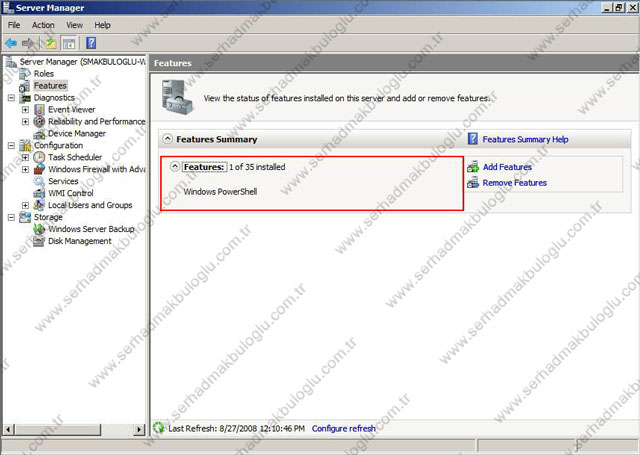The image size is (640, 455).
Task: Click the Windows Server Backup icon
Action: click(39, 229)
